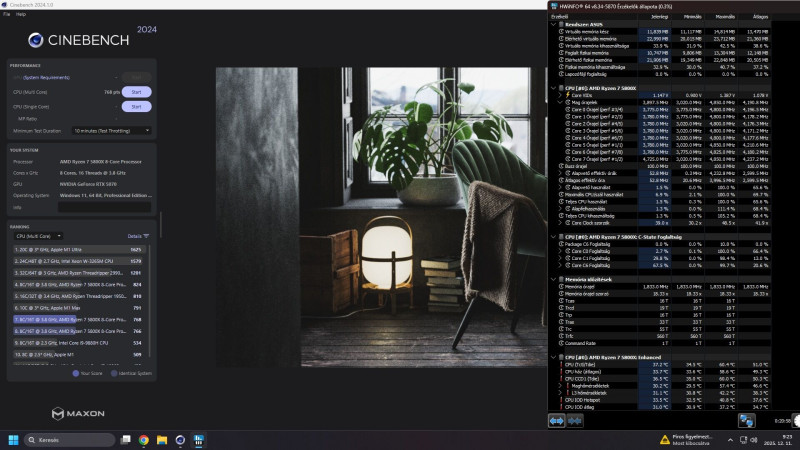Show hidden system tray icons
Viewport: 800px width, 450px height.
point(730,440)
